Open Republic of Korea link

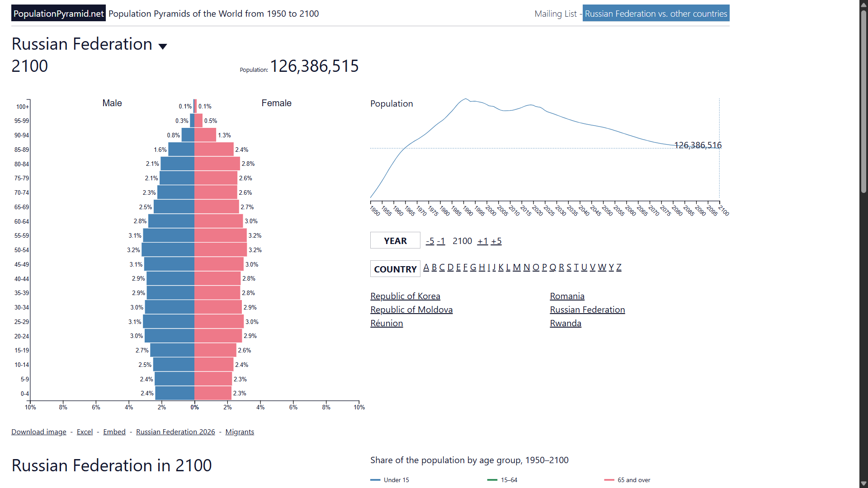(405, 296)
